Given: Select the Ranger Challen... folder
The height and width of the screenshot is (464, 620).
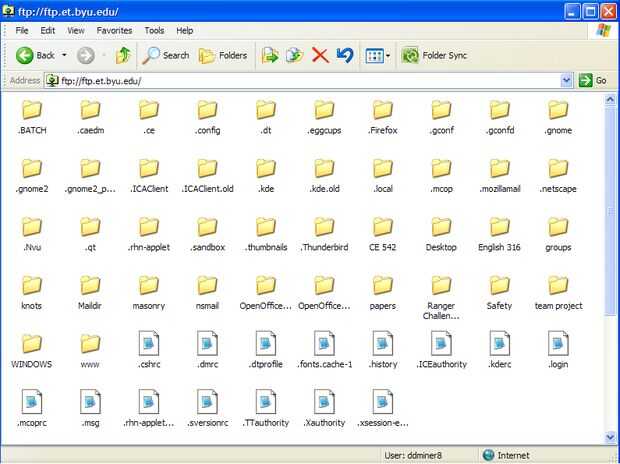Looking at the screenshot, I should point(441,298).
